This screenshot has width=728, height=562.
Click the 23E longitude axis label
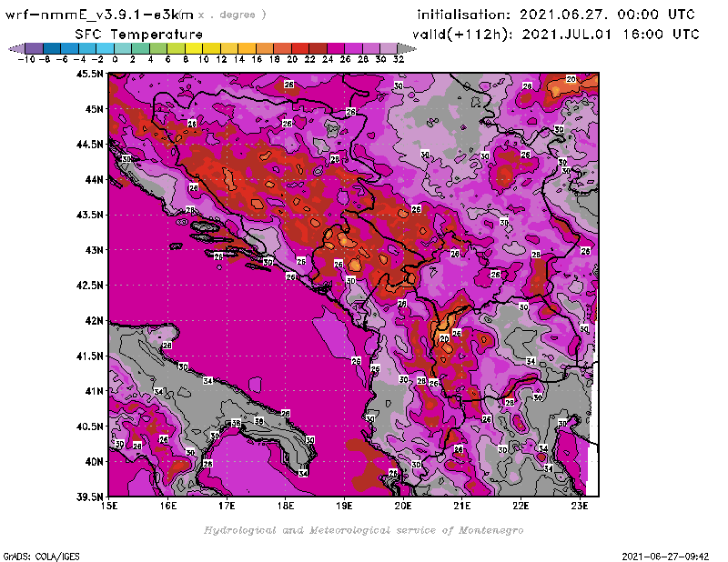(580, 506)
